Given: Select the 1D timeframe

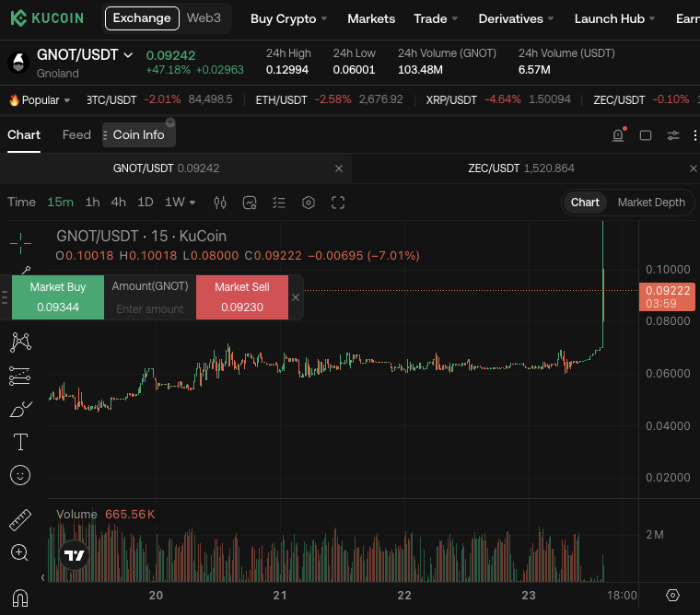Looking at the screenshot, I should [146, 203].
